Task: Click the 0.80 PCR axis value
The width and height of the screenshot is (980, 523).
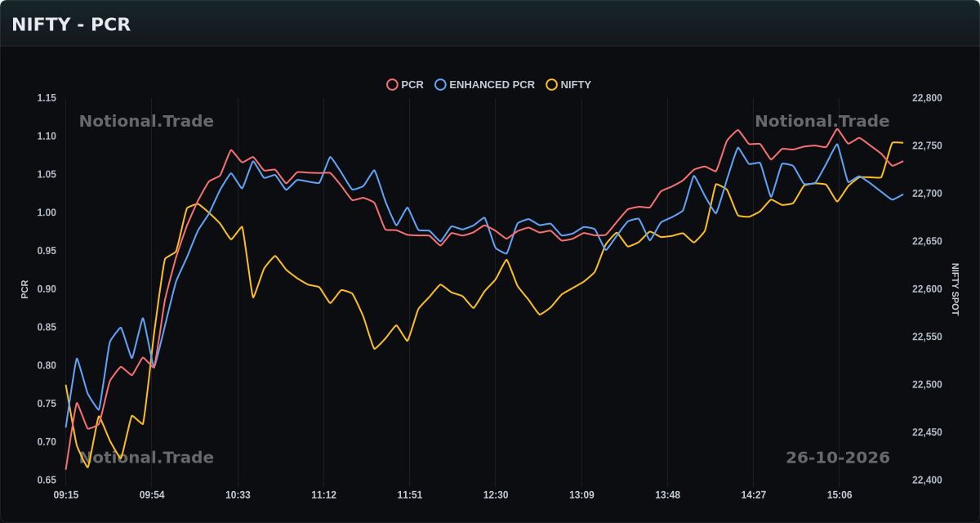Action: click(x=47, y=365)
